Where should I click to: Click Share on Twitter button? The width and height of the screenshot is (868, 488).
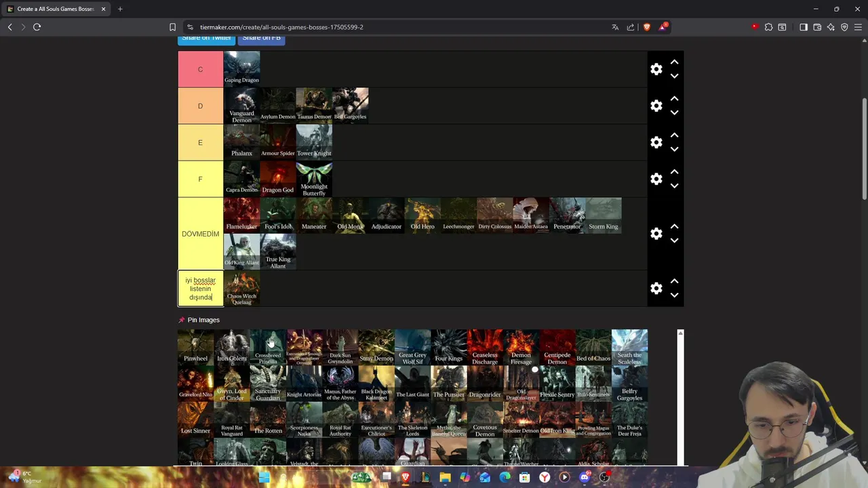click(x=206, y=38)
